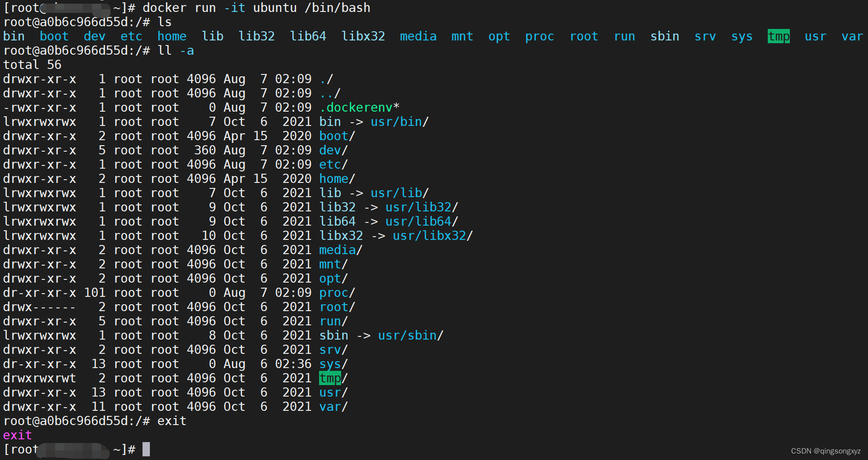Click 'usr/' directory in the long listing
The height and width of the screenshot is (460, 868).
pyautogui.click(x=334, y=392)
